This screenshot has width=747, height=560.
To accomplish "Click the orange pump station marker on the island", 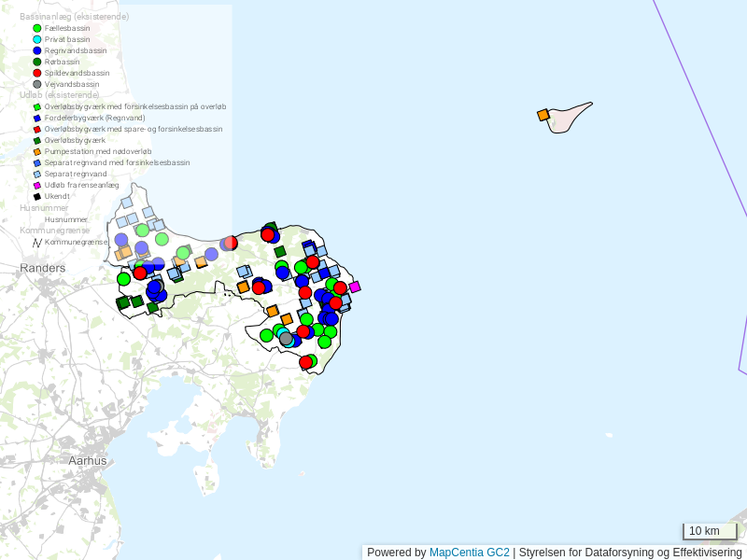I will point(543,115).
